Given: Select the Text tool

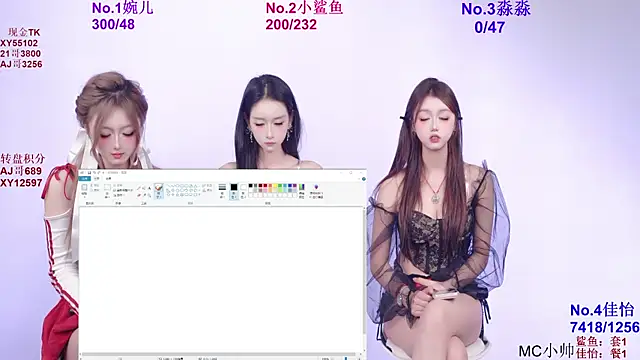Looking at the screenshot, I should point(149,188).
